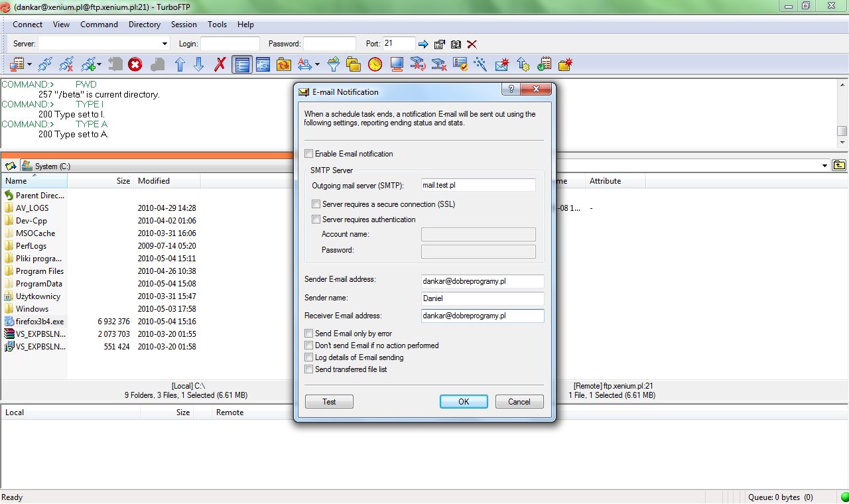This screenshot has width=849, height=504.
Task: Click the Sender name field
Action: click(482, 298)
